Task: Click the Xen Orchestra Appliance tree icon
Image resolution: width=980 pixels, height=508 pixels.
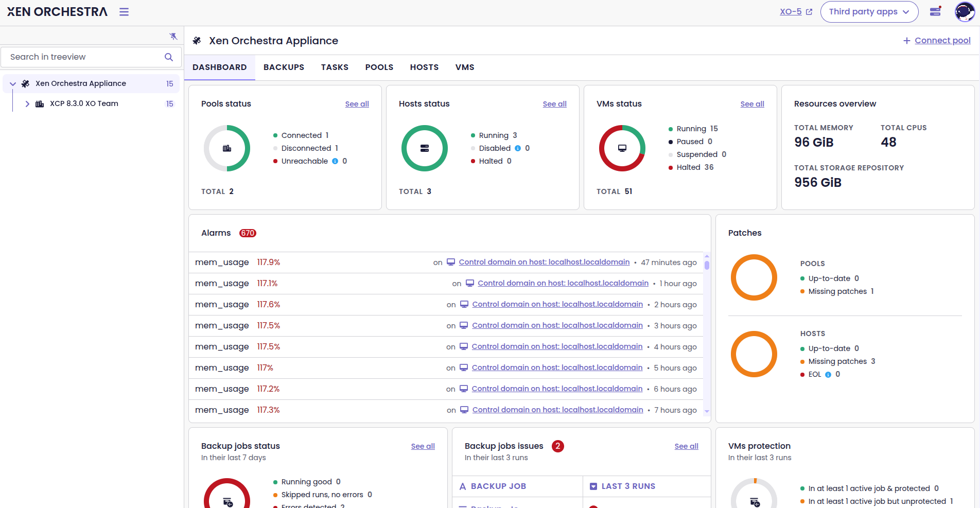Action: pyautogui.click(x=25, y=84)
